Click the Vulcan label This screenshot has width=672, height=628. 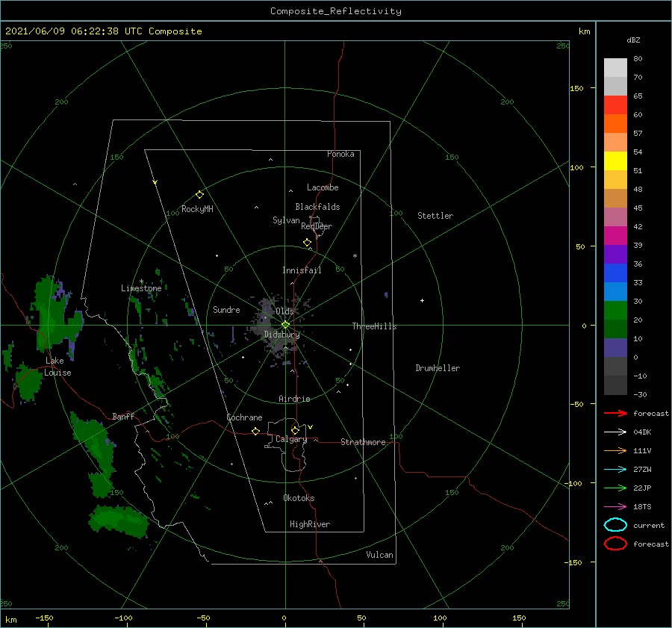click(x=380, y=555)
